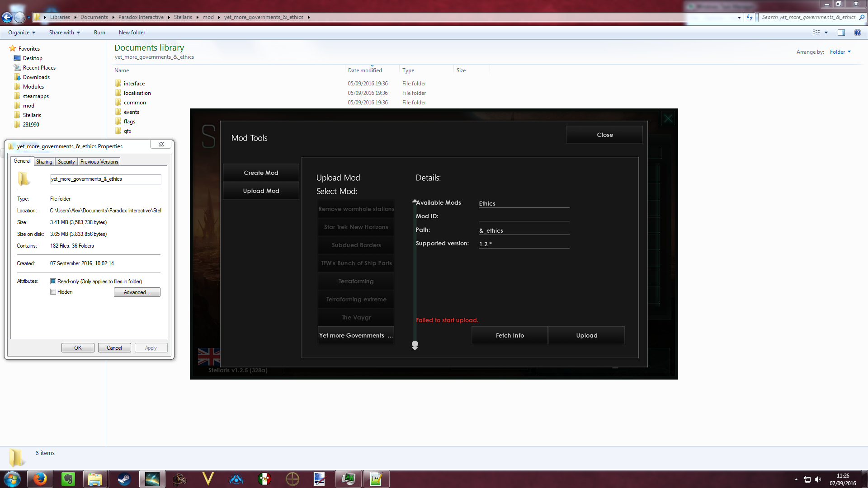Viewport: 868px width, 488px height.
Task: Click the Explorer back arrow
Action: click(x=7, y=17)
